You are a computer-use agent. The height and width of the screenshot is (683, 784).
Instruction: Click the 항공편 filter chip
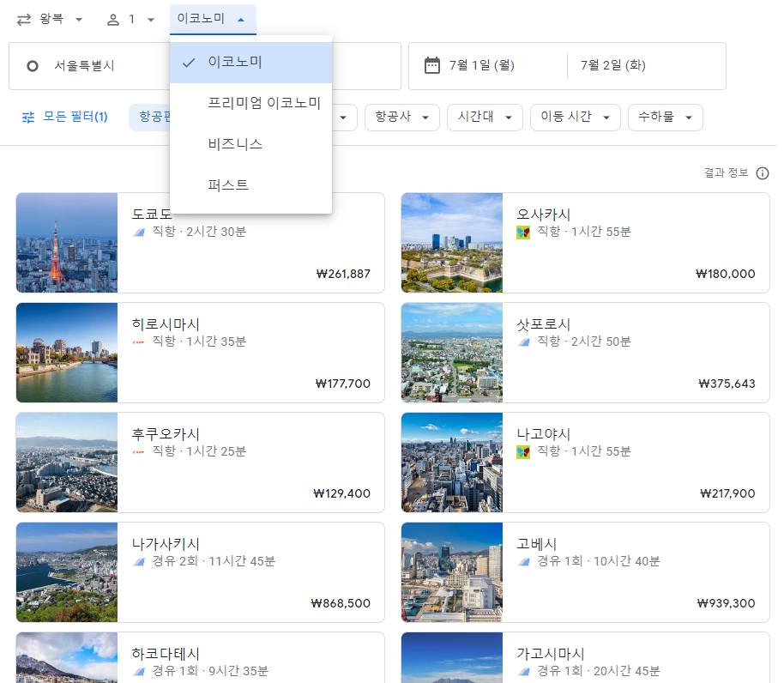click(x=150, y=118)
